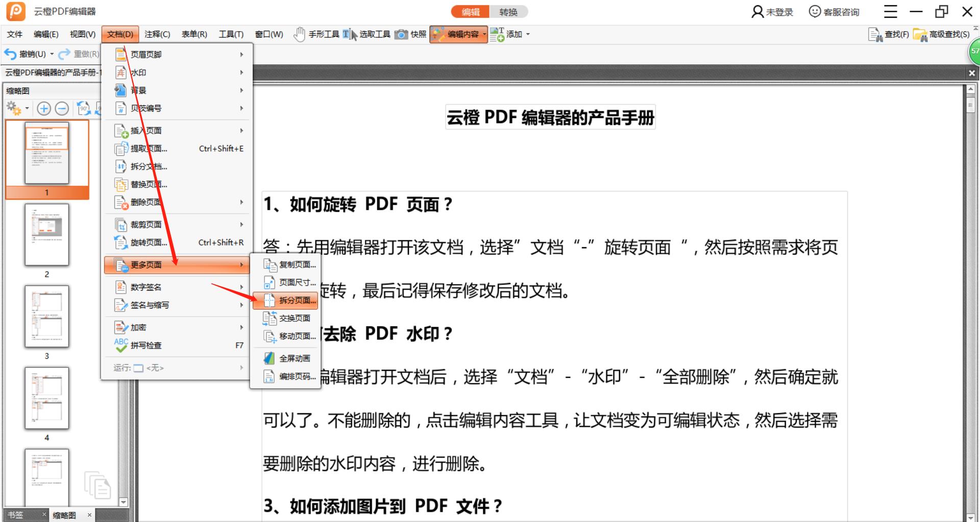Click the 重做 redo icon
Screen dimensions: 980x522
(x=63, y=54)
